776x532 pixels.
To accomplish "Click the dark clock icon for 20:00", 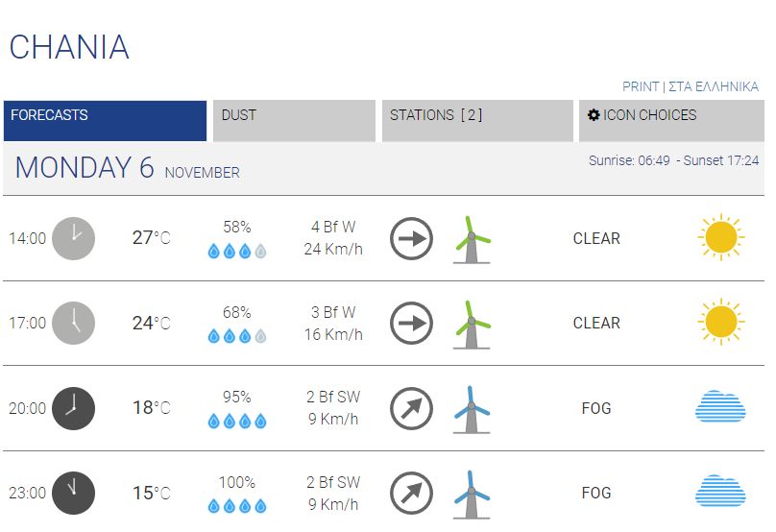I will 73,408.
